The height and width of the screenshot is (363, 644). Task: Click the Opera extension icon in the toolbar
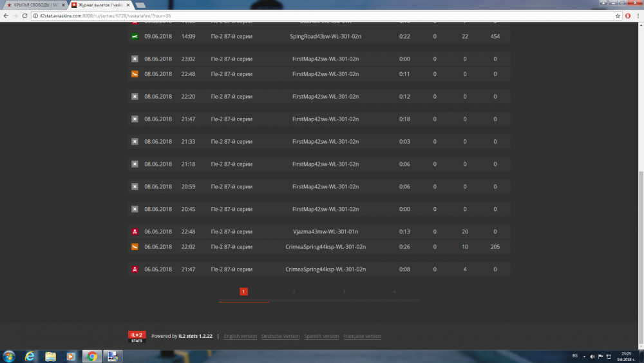pyautogui.click(x=628, y=15)
